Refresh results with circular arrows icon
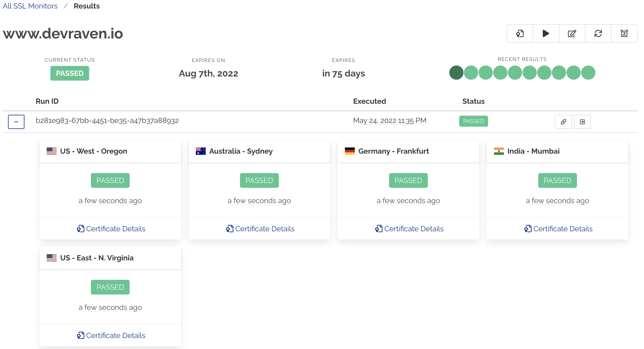This screenshot has width=644, height=349. click(598, 33)
